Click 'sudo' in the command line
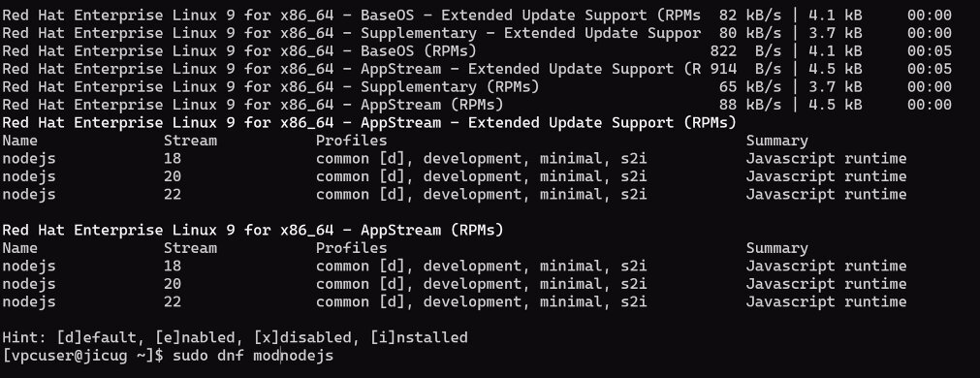 click(x=190, y=356)
